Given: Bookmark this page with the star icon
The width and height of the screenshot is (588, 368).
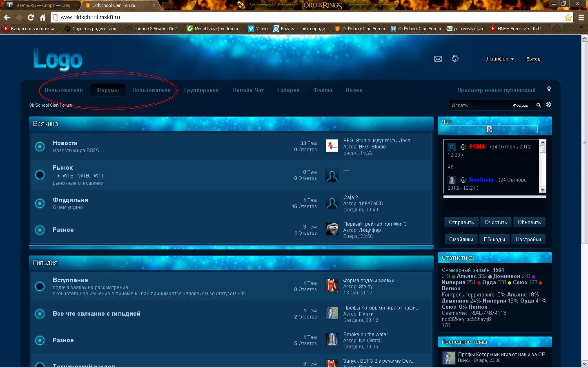Looking at the screenshot, I should click(x=568, y=18).
